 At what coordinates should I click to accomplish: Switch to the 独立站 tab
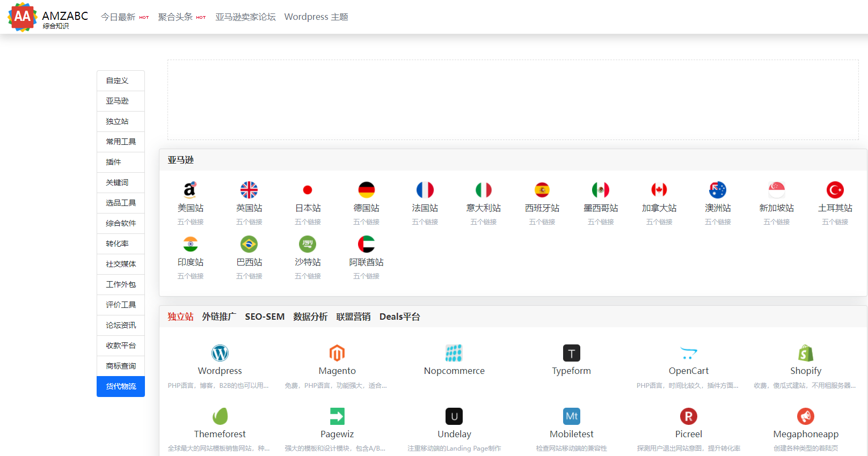point(180,317)
